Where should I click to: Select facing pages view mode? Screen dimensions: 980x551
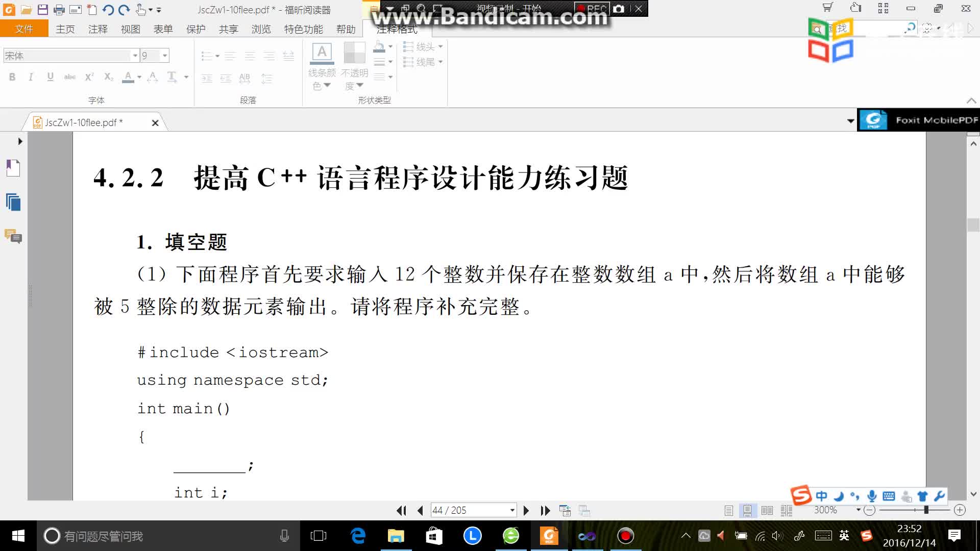click(x=767, y=510)
